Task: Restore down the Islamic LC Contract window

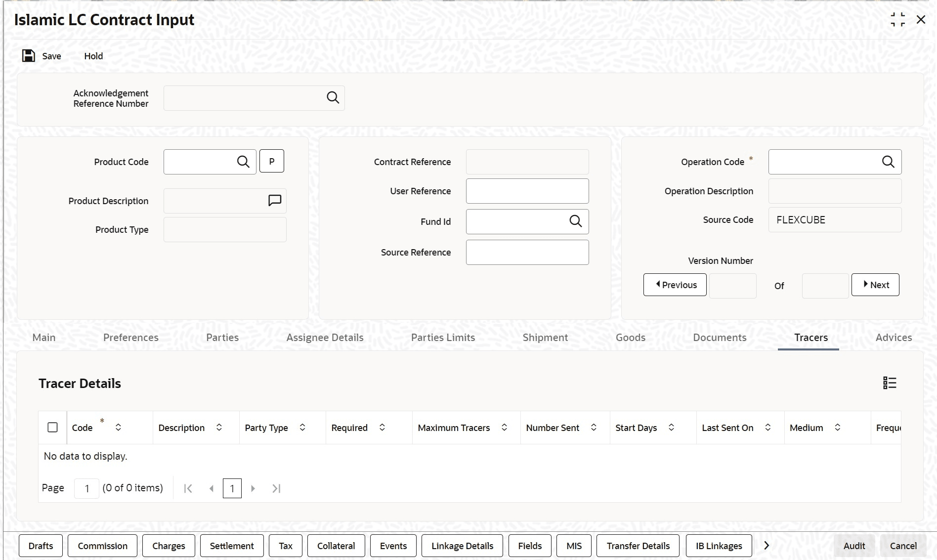Action: (x=898, y=20)
